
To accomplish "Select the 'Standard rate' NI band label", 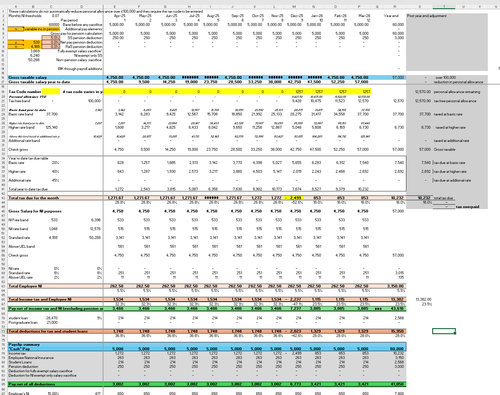I will tap(19, 238).
